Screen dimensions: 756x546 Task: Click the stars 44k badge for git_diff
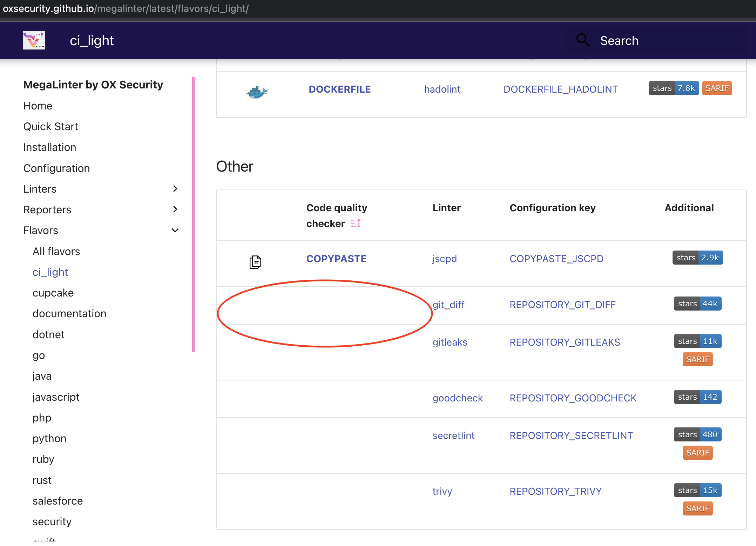click(x=697, y=304)
